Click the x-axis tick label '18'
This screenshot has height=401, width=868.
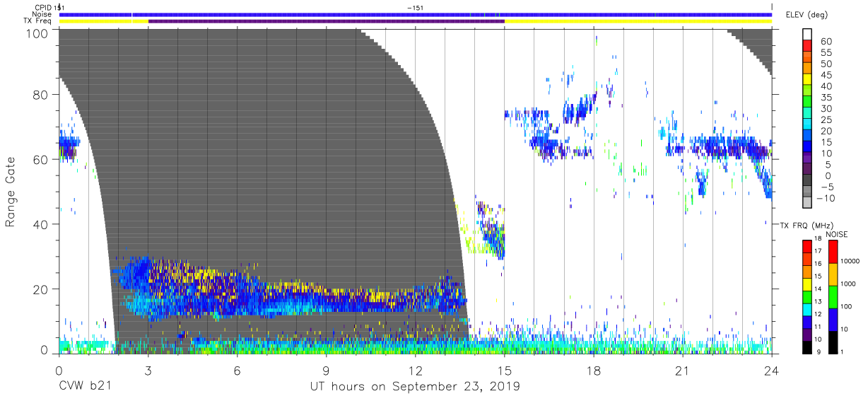[594, 371]
